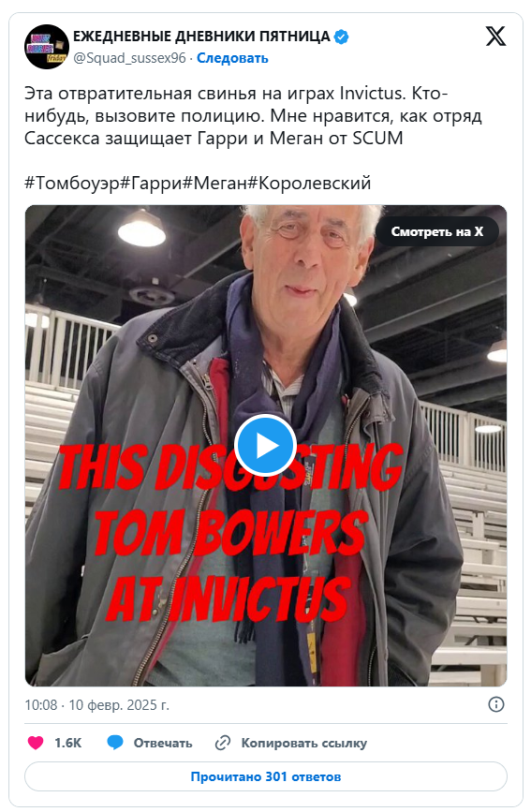Open the account profile avatar
This screenshot has height=812, width=531.
(47, 47)
